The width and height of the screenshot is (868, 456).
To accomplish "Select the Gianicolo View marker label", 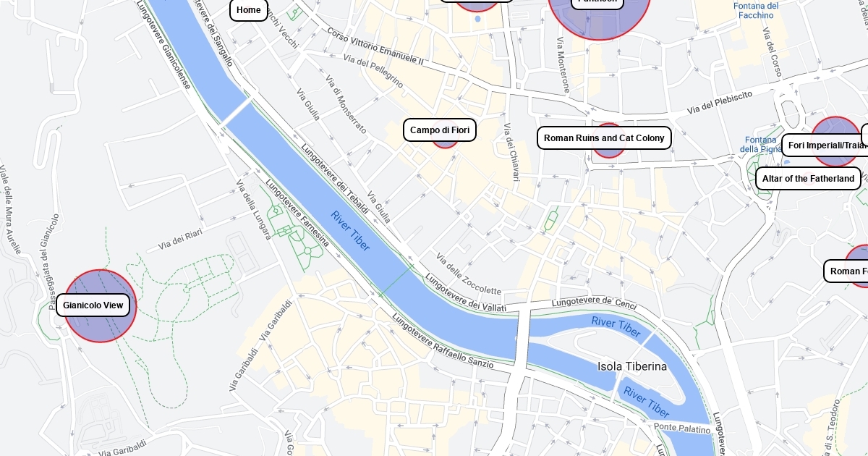I will (x=93, y=305).
